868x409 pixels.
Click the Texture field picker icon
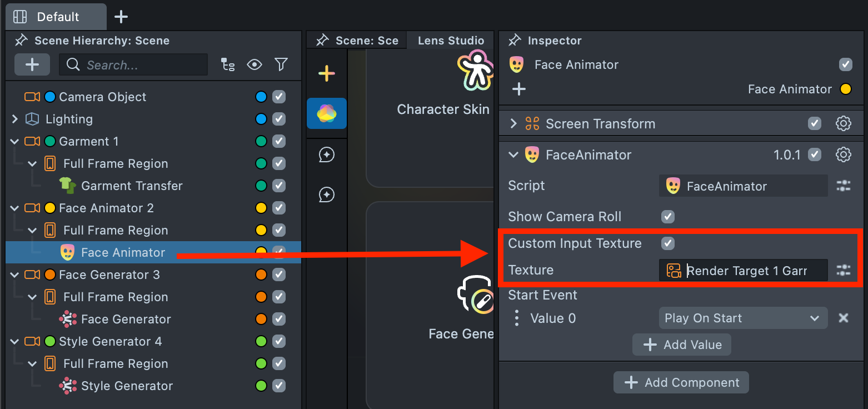click(x=844, y=271)
